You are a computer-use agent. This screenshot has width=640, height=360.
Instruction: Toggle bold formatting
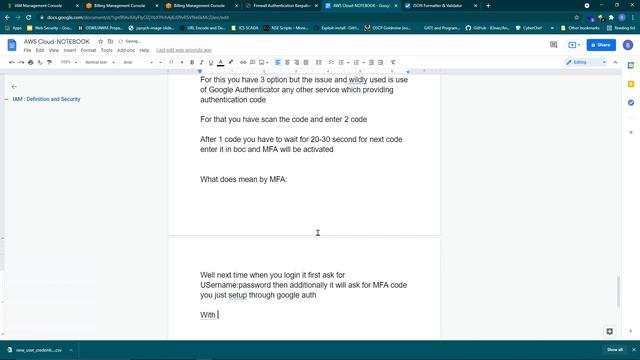pos(192,62)
